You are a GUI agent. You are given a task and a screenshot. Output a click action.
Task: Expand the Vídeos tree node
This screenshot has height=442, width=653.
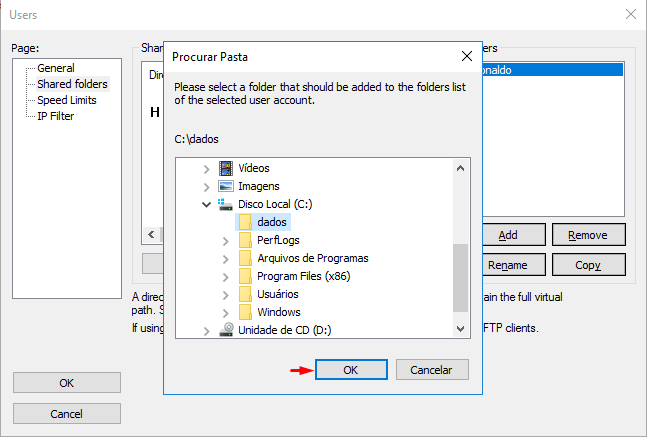coord(207,168)
